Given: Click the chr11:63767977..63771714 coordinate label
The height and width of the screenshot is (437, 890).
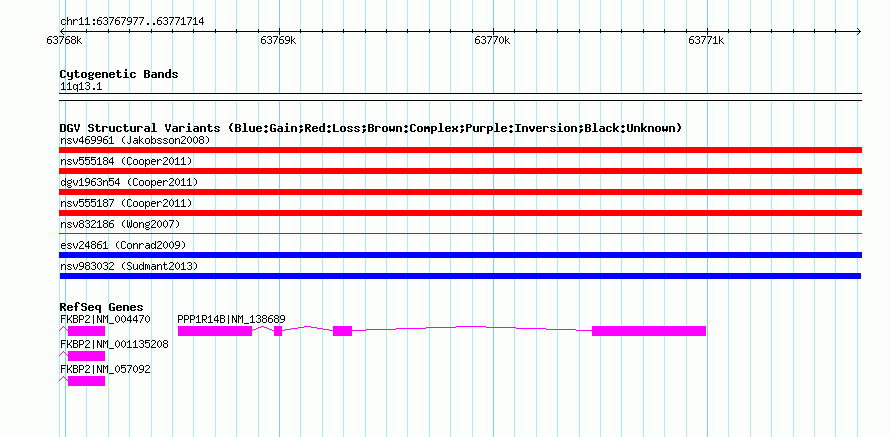Looking at the screenshot, I should (x=132, y=22).
